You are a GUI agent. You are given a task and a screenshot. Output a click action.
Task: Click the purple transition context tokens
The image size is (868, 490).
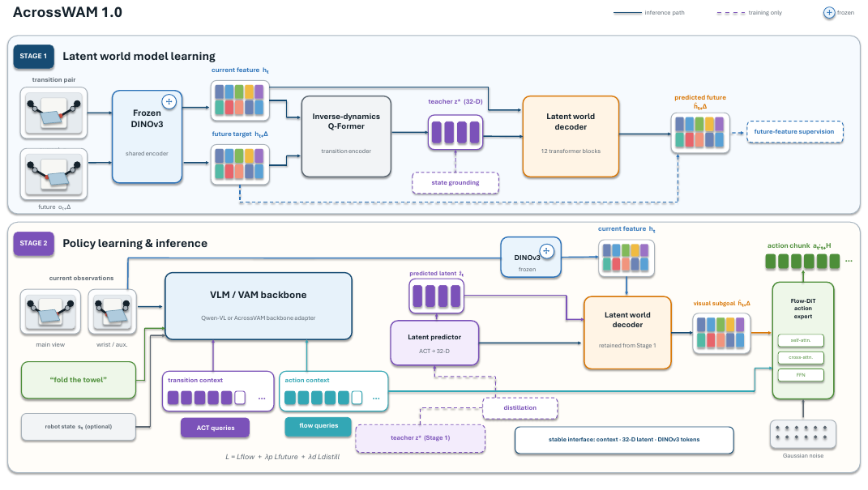coord(206,398)
